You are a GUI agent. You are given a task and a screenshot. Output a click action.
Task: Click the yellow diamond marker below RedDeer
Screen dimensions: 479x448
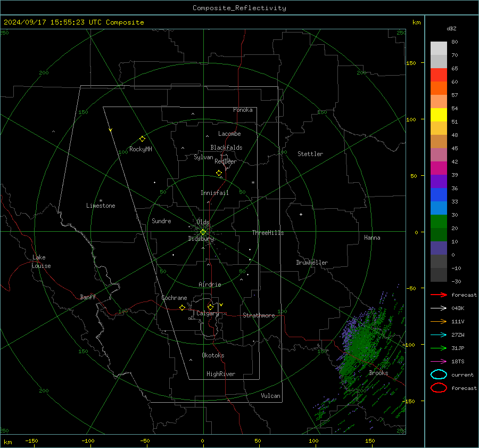pyautogui.click(x=219, y=173)
